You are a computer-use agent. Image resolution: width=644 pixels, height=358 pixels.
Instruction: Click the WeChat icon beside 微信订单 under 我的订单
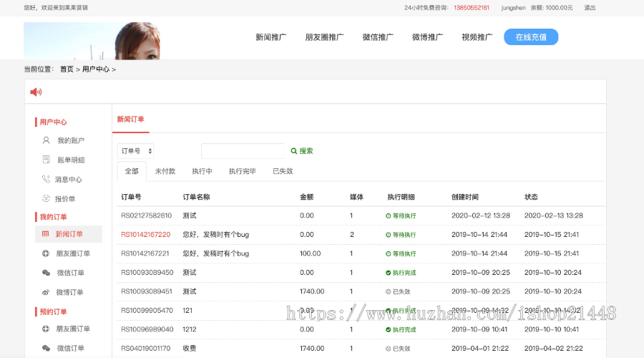pos(46,273)
